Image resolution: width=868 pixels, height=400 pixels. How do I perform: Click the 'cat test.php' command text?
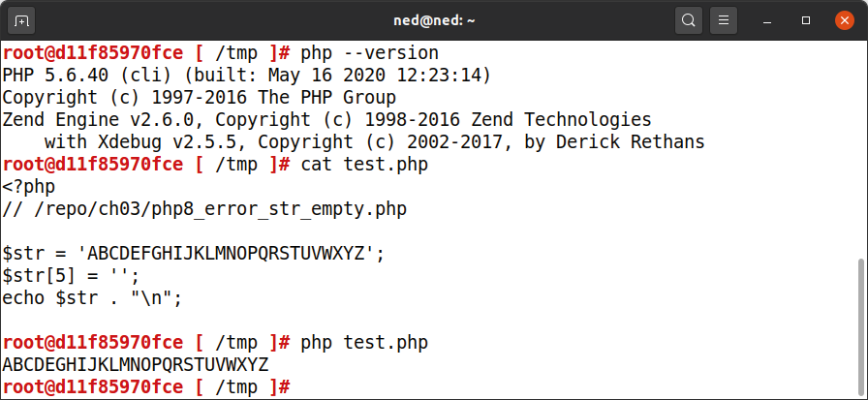point(364,165)
